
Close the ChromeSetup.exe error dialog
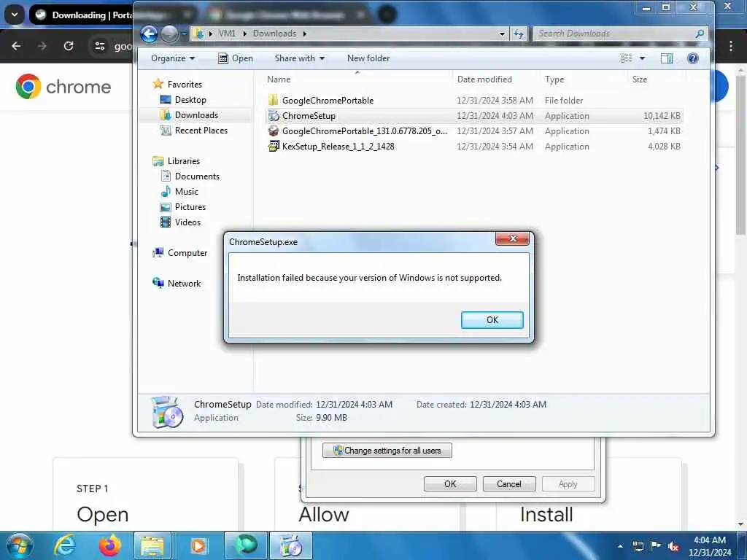[512, 238]
